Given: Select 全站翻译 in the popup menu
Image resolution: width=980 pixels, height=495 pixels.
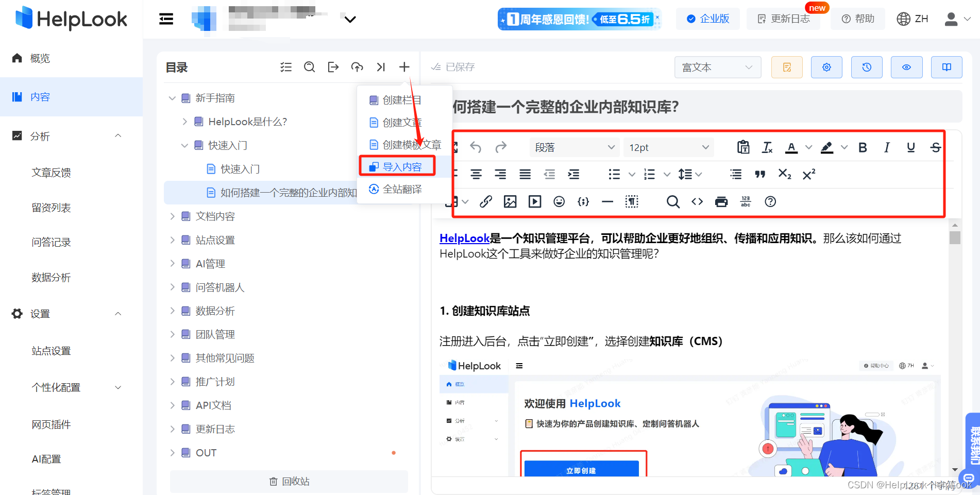Looking at the screenshot, I should [402, 189].
